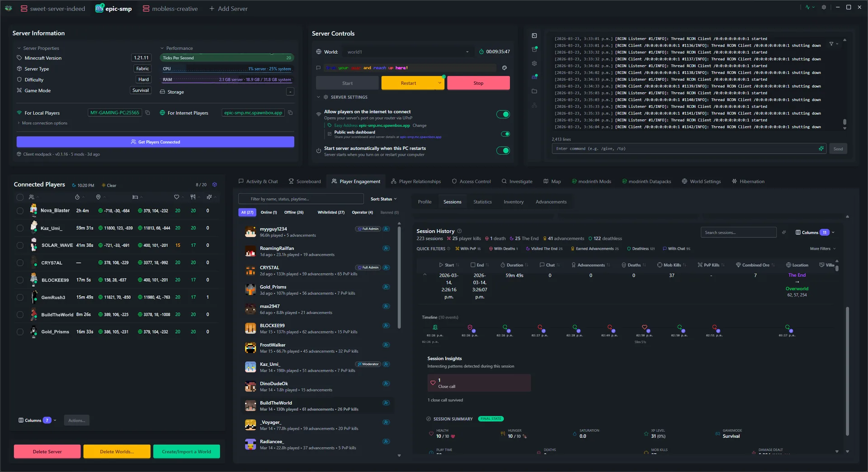Open the Statistics tab for the player
Viewport: 868px width, 472px height.
click(482, 202)
